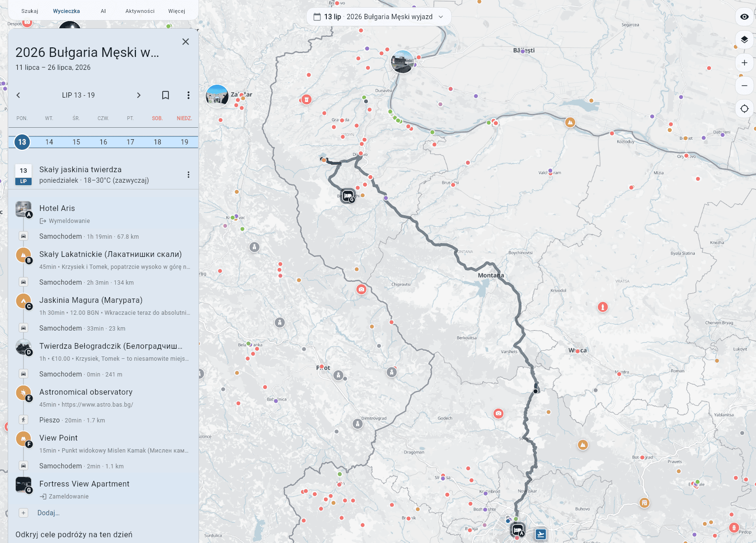
Task: Click the walking leg 20min 1.7 km
Action: pos(72,420)
